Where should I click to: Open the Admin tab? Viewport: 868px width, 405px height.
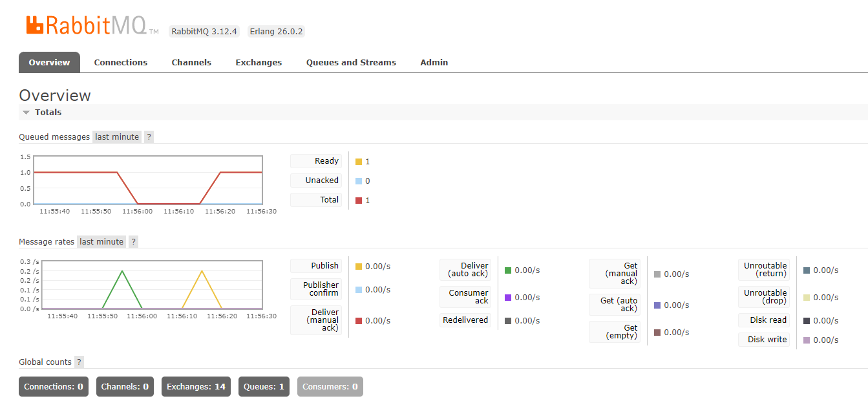coord(434,62)
